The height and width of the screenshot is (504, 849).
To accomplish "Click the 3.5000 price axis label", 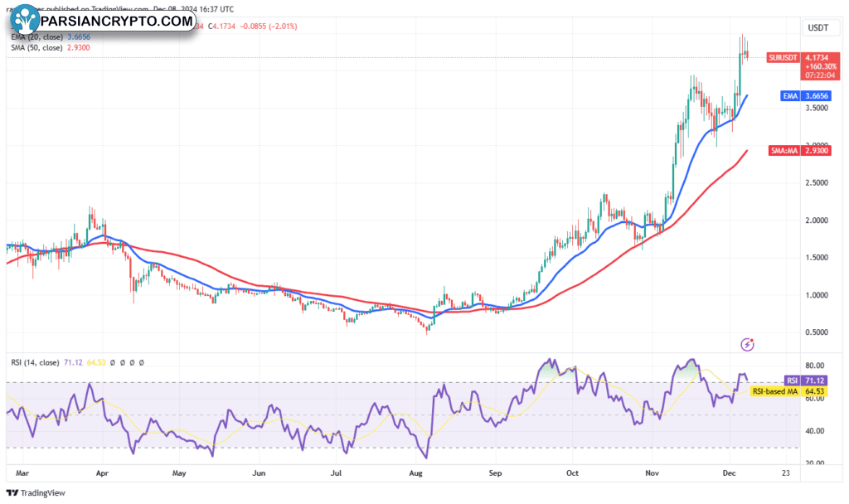I will [x=817, y=108].
